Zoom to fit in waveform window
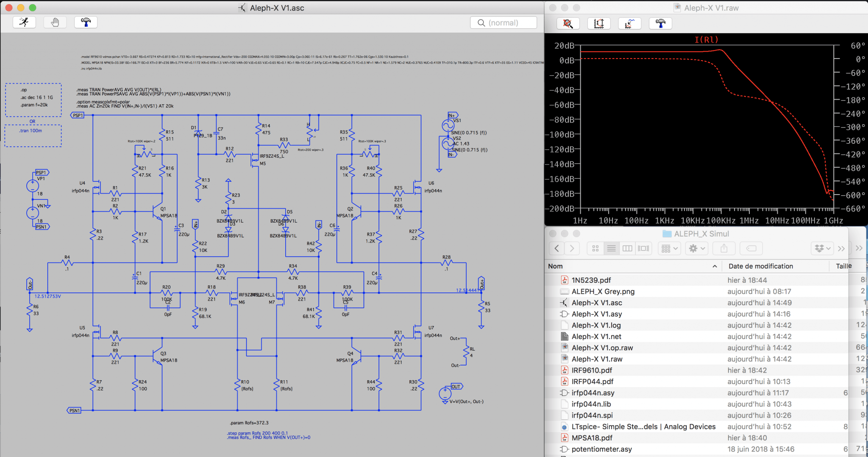This screenshot has height=457, width=868. coord(568,24)
